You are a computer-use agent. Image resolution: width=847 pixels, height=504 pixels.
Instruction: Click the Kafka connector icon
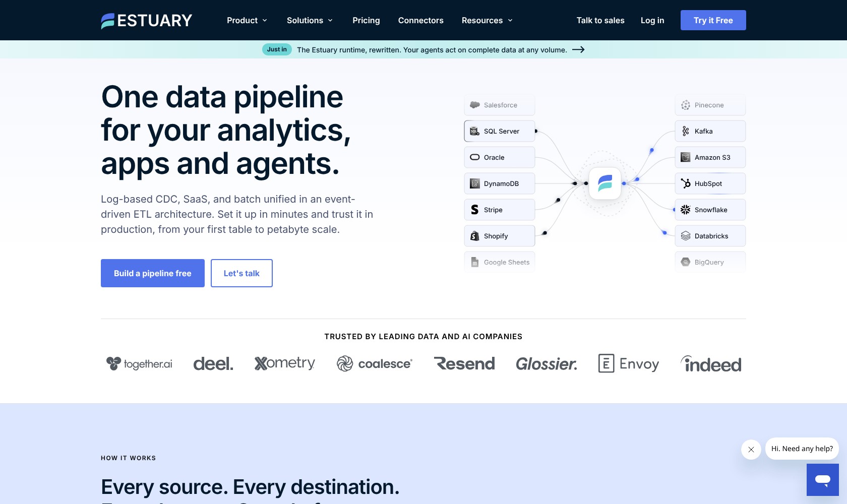point(685,131)
